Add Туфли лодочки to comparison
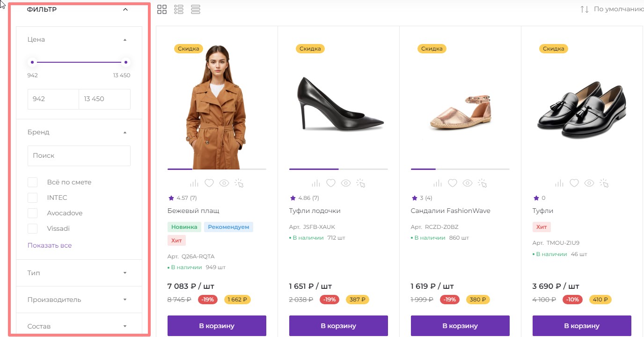The height and width of the screenshot is (337, 644). tap(316, 183)
